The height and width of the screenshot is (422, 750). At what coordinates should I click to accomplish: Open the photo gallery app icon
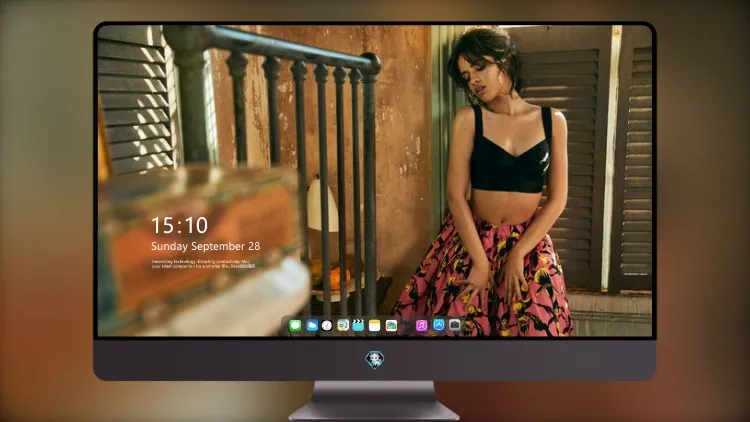point(391,326)
